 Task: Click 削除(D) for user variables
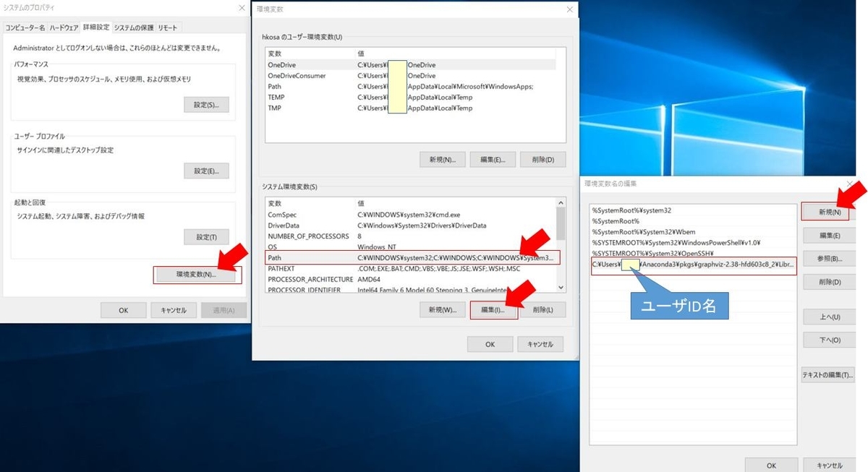542,159
